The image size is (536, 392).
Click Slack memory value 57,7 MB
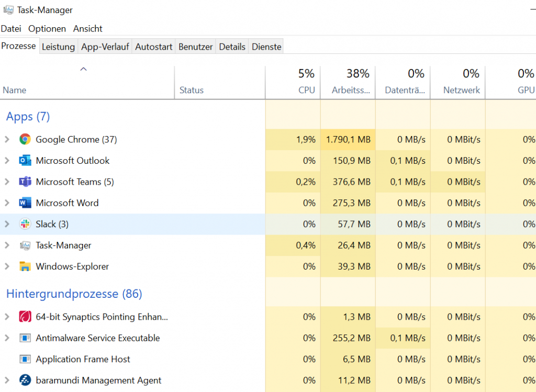(354, 224)
